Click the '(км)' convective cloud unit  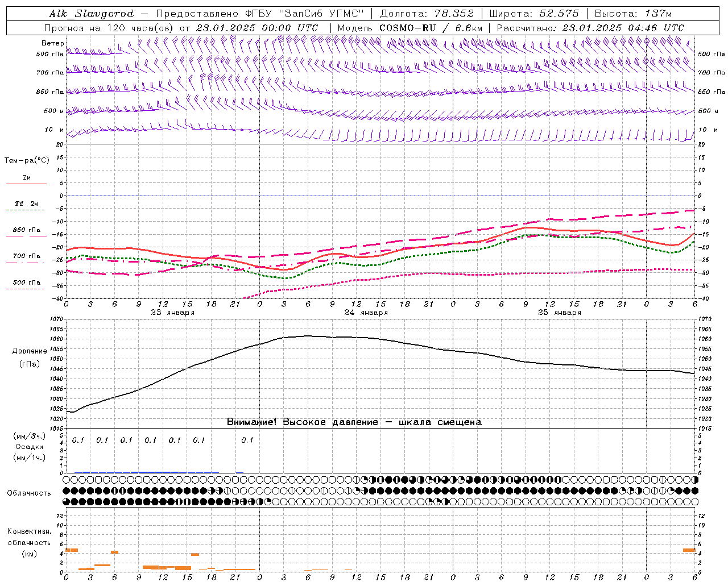pyautogui.click(x=29, y=554)
